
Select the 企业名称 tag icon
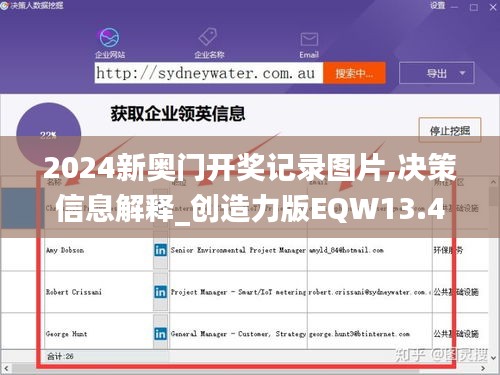point(208,37)
